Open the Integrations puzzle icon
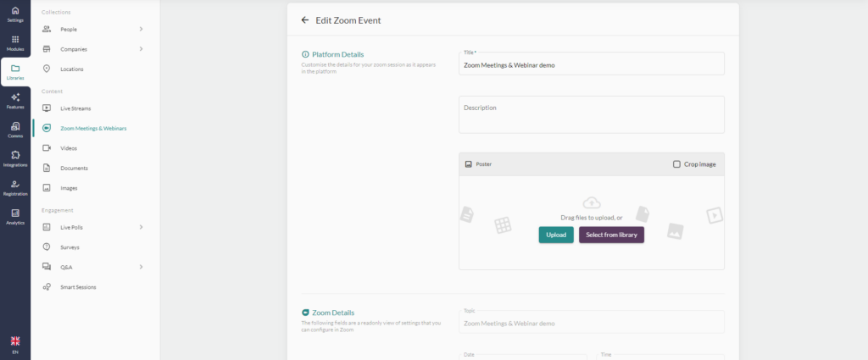 point(15,158)
